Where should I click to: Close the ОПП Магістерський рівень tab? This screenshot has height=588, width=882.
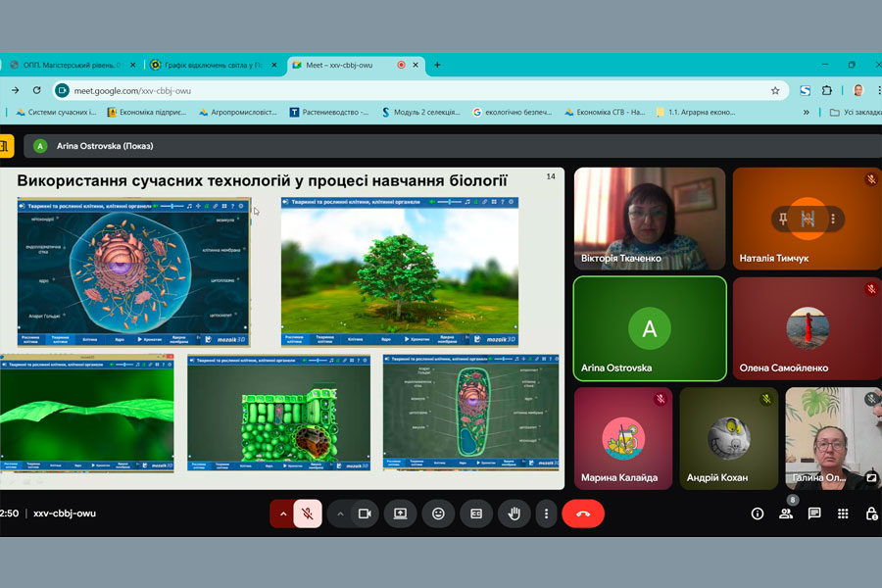pos(132,66)
